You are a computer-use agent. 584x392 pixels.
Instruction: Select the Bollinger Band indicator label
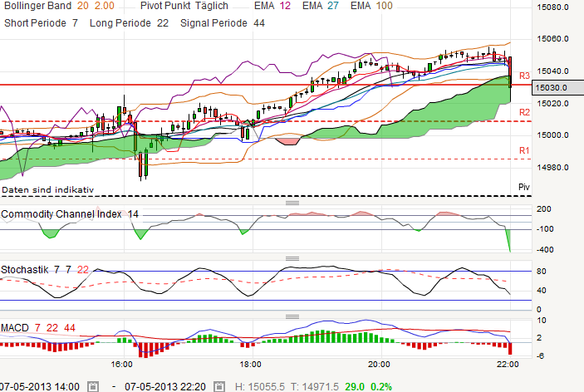(37, 6)
